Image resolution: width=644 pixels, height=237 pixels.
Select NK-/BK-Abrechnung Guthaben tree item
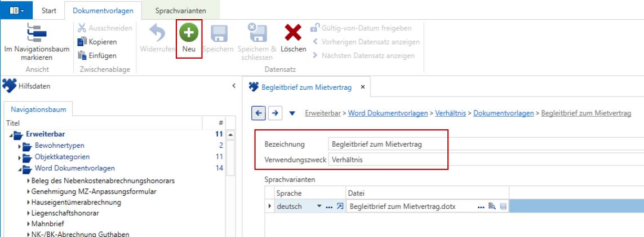(81, 234)
